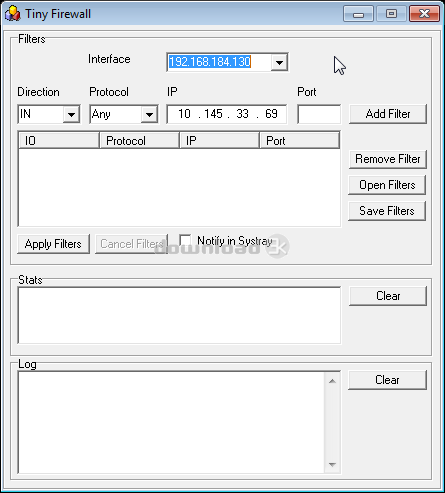This screenshot has width=445, height=493.
Task: Expand the Interface address dropdown
Action: point(279,62)
